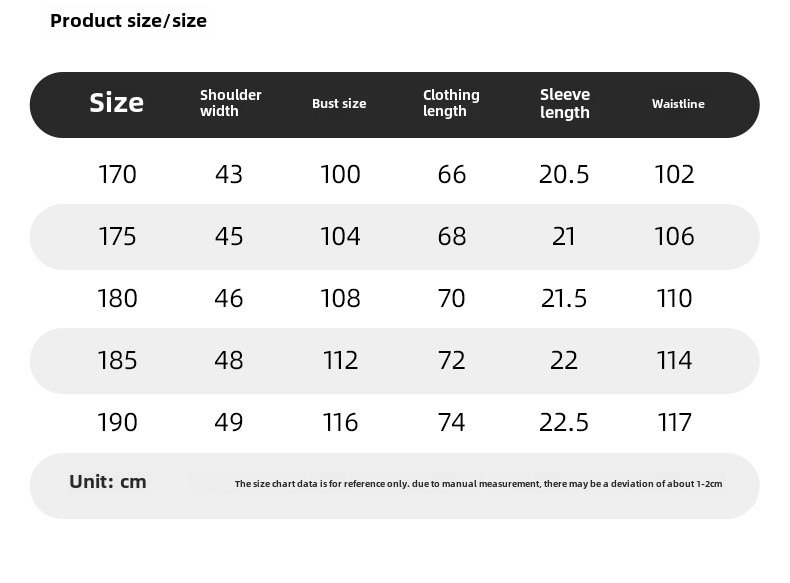Screen dimensions: 790x583
Task: Select size 170 in the Size column
Action: click(117, 175)
